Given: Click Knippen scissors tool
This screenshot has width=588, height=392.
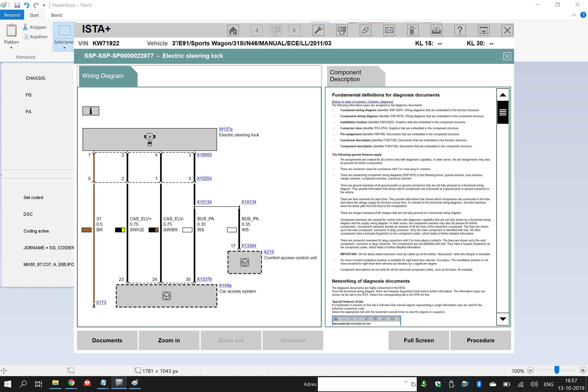Looking at the screenshot, I should pyautogui.click(x=35, y=27).
